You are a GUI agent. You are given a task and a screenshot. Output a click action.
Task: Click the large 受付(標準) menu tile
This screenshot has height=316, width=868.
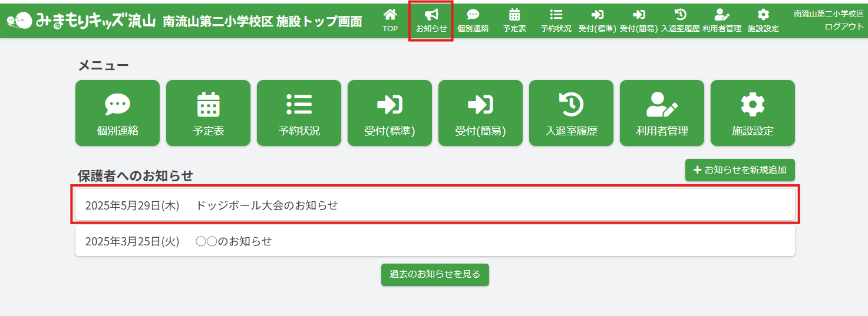tap(390, 113)
